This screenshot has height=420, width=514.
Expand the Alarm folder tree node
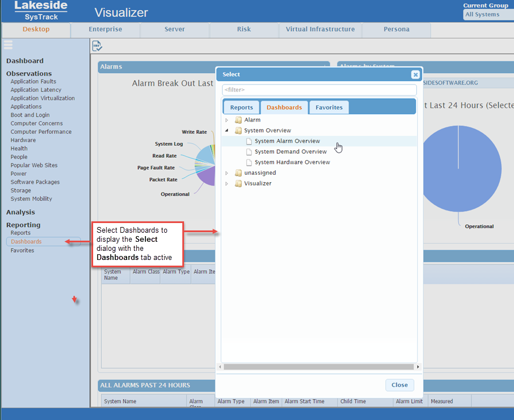click(227, 120)
